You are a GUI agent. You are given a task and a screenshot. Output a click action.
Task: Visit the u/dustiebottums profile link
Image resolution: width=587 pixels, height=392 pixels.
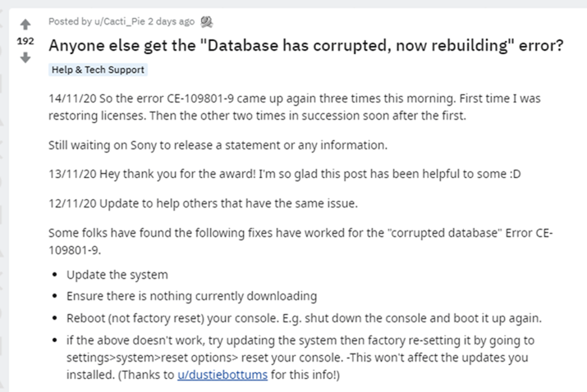(x=222, y=375)
